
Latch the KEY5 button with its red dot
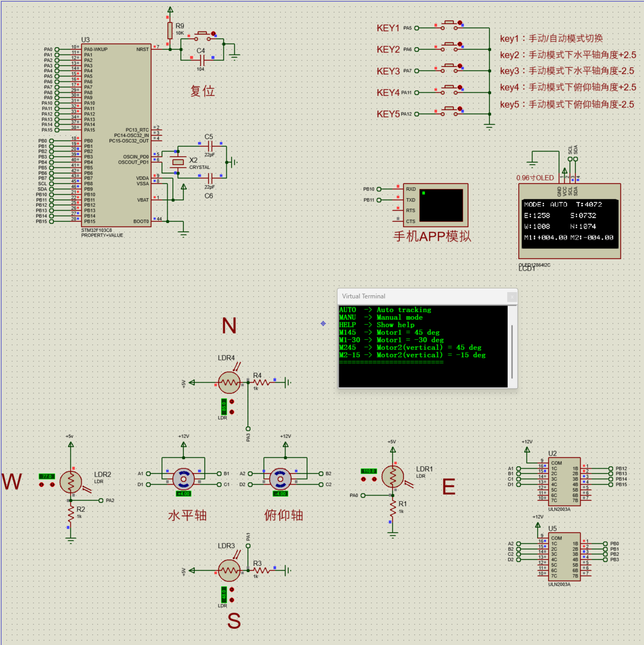(x=460, y=109)
